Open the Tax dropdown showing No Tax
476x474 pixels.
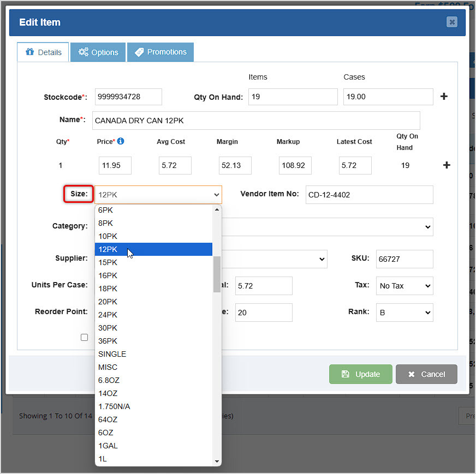[404, 286]
